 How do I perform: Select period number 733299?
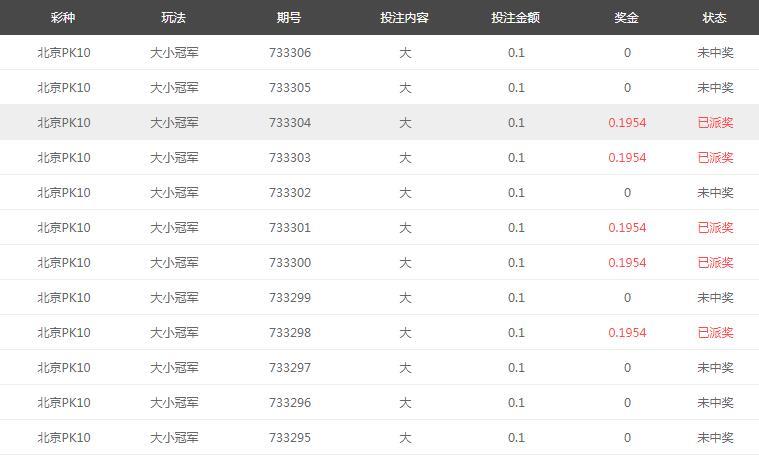coord(290,298)
